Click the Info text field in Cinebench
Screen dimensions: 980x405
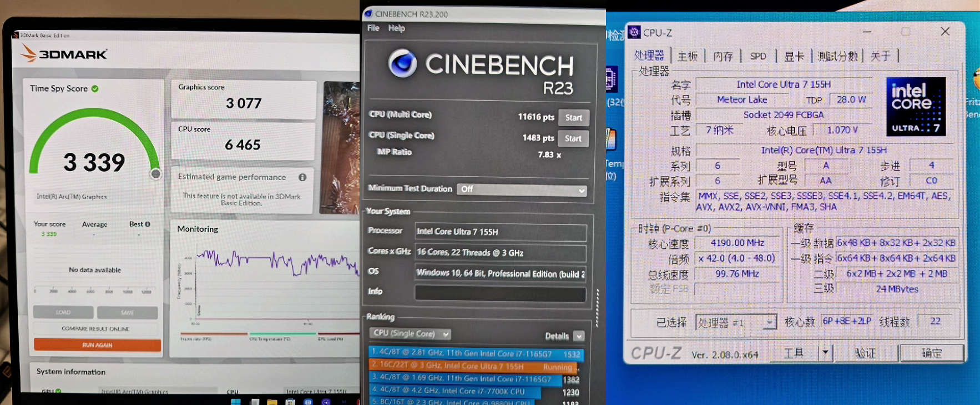pos(500,293)
